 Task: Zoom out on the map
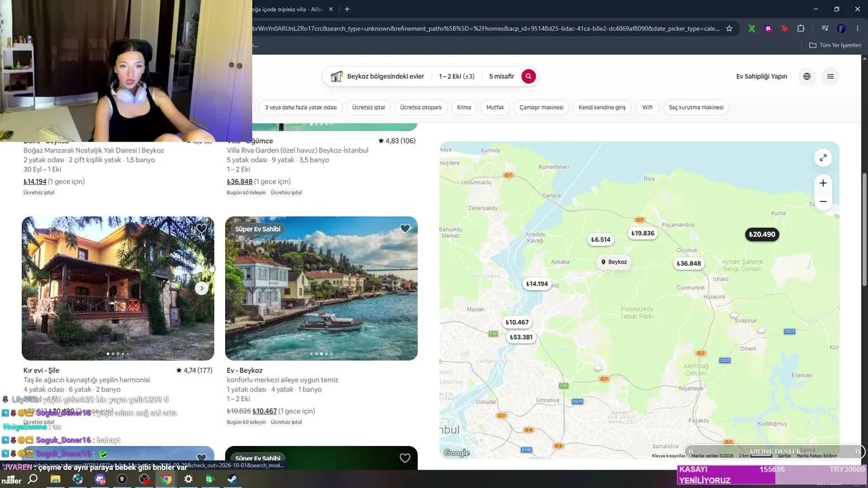coord(823,201)
